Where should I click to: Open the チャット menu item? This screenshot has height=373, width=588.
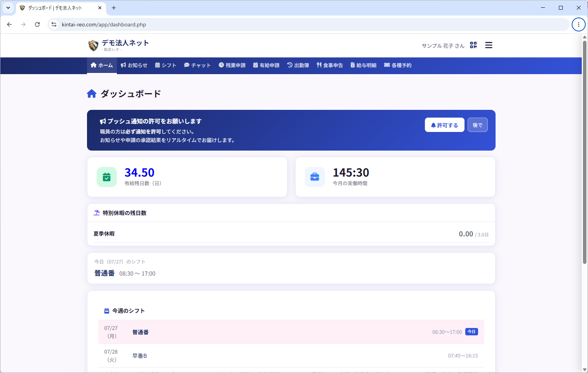coord(197,65)
